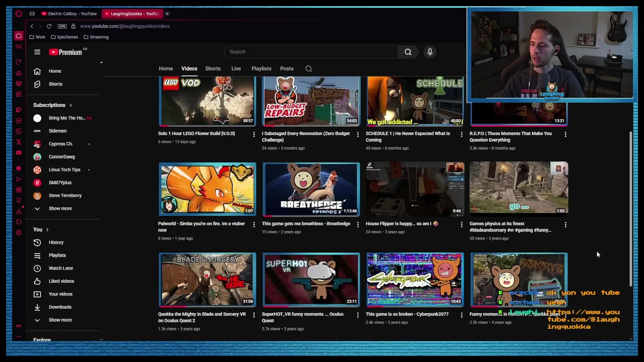The width and height of the screenshot is (644, 362).
Task: Open Twitch in the Opera sidebar
Action: (19, 109)
